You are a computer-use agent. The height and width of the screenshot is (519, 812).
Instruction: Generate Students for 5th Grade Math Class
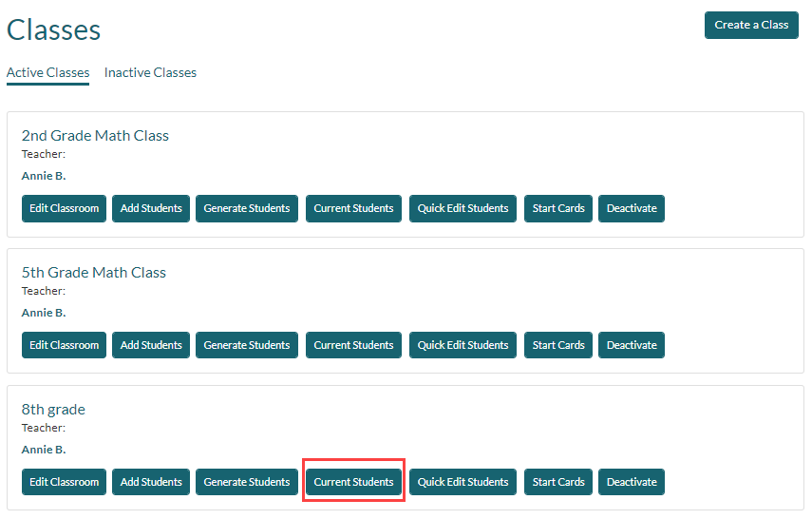pos(247,345)
